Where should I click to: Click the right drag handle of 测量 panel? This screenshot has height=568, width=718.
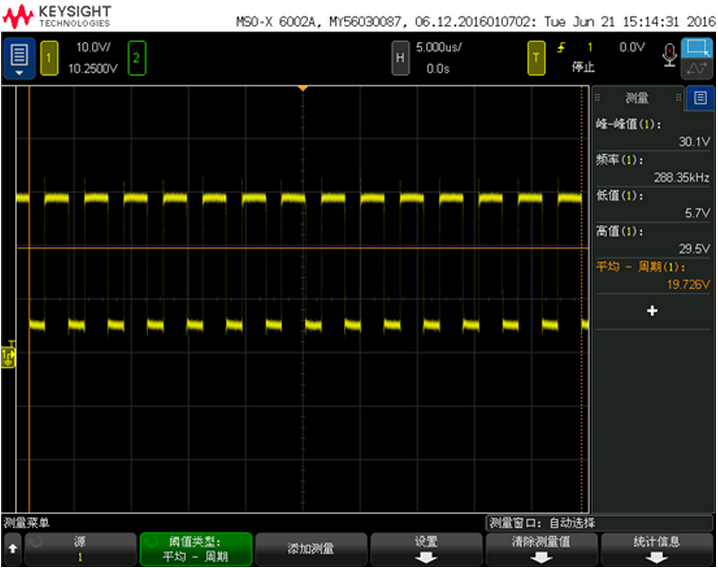tap(679, 98)
